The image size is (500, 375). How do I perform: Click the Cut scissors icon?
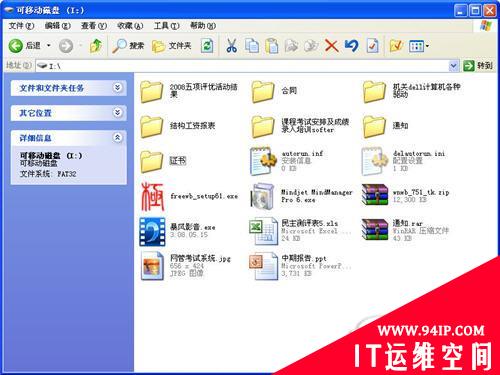point(231,46)
